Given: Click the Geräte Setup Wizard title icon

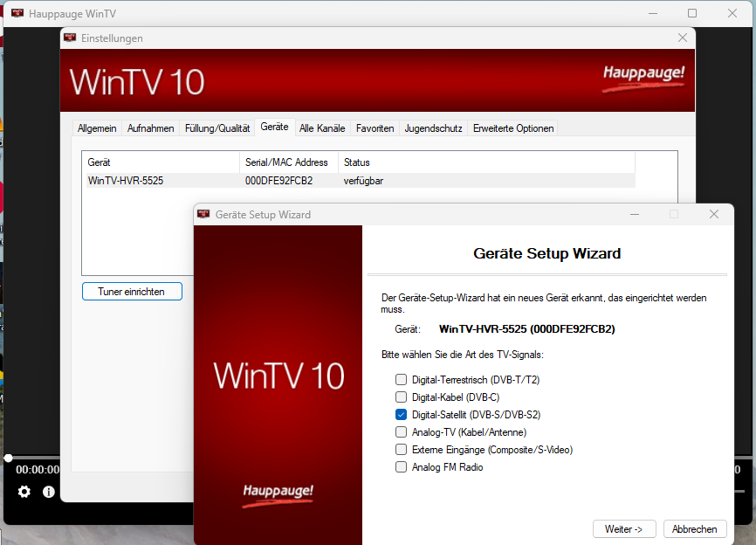Looking at the screenshot, I should coord(203,214).
